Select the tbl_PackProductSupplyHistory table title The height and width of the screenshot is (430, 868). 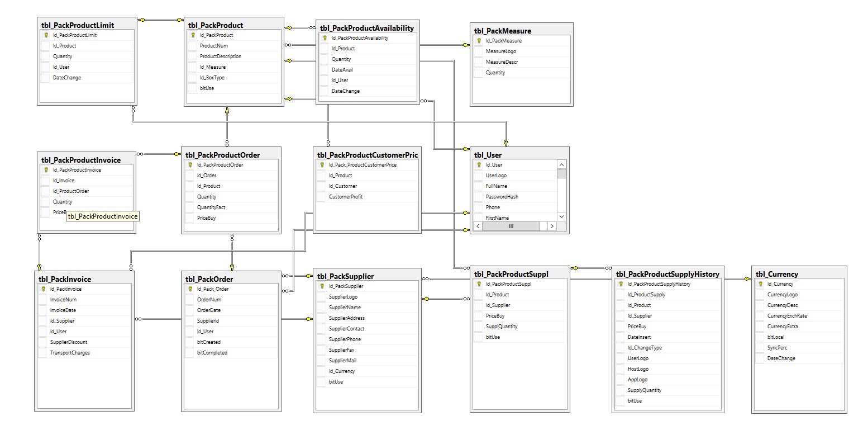667,274
